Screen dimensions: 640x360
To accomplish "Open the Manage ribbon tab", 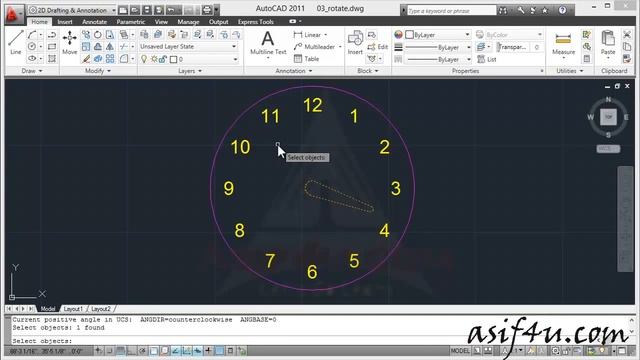I will [x=188, y=22].
